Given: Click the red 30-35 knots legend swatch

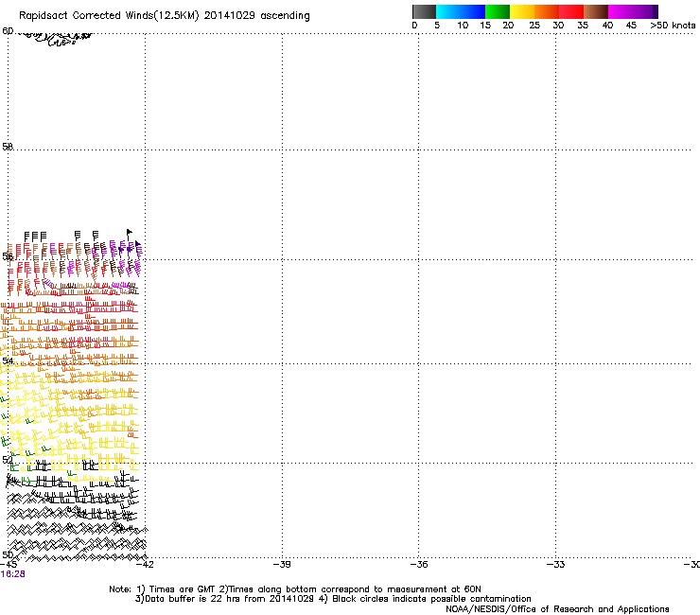Looking at the screenshot, I should (x=571, y=11).
